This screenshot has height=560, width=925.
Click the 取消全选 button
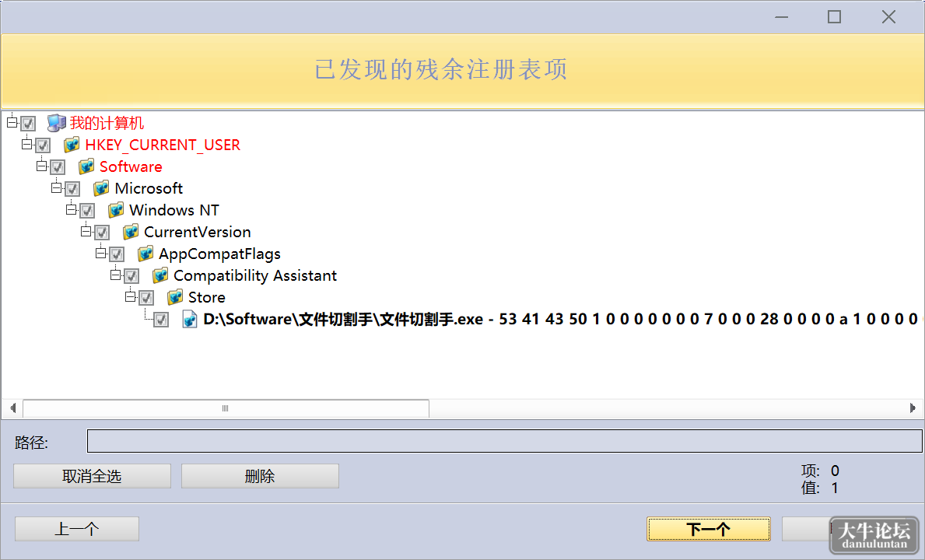[92, 476]
